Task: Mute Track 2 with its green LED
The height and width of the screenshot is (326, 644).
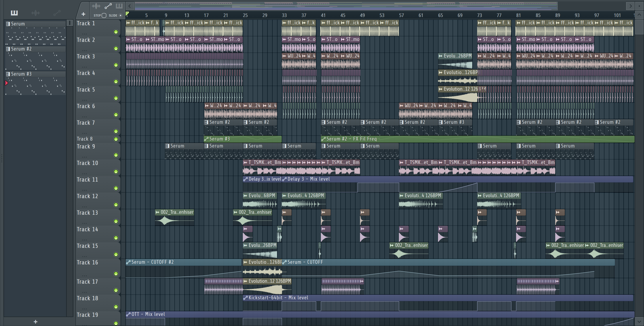Action: click(116, 49)
